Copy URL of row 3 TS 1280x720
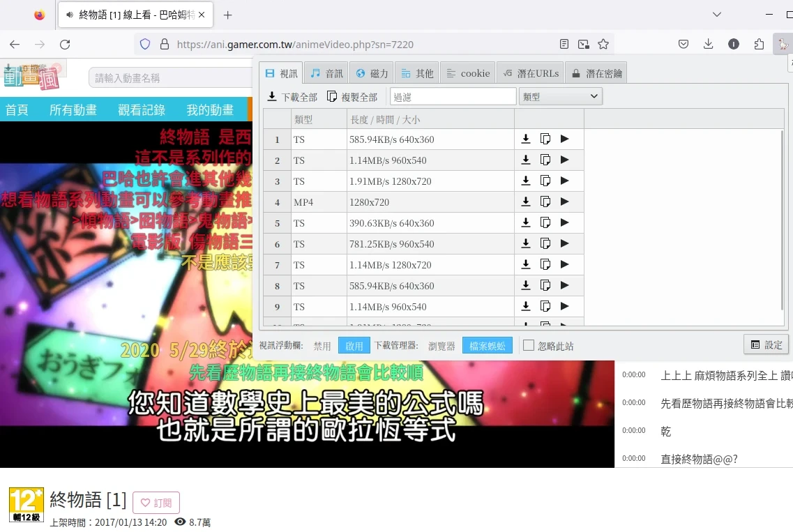 click(x=545, y=181)
